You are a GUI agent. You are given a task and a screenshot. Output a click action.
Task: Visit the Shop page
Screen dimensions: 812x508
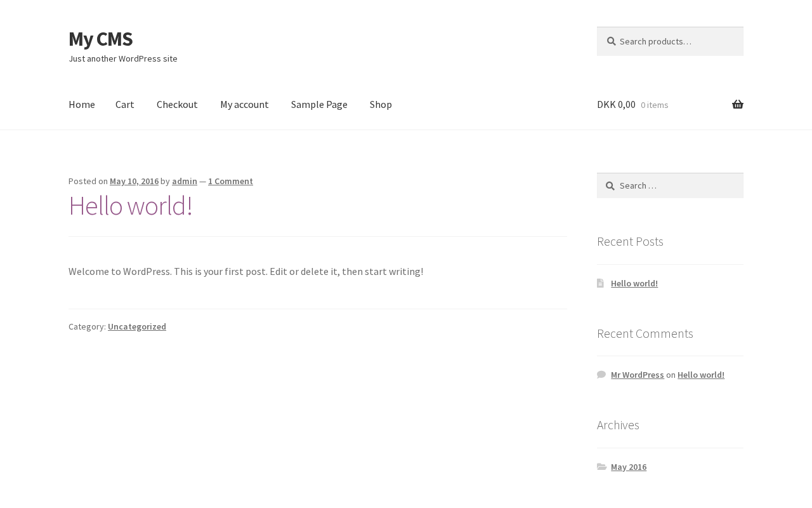click(381, 104)
